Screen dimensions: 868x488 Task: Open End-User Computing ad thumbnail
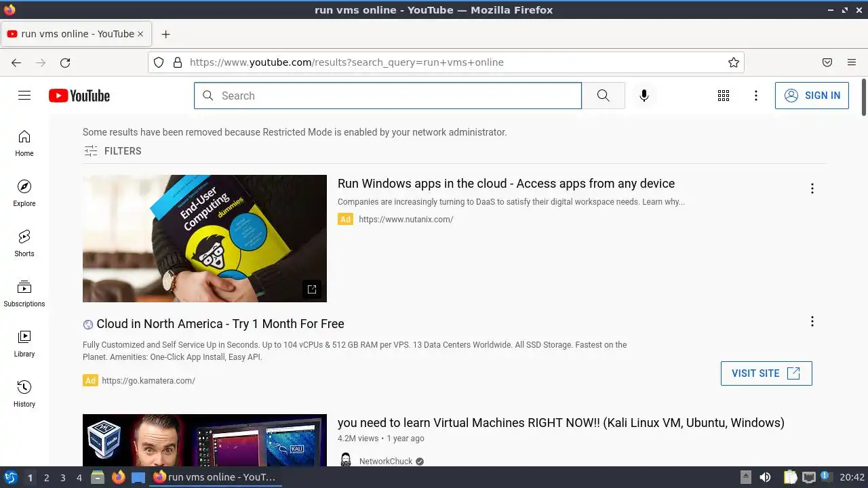(205, 239)
